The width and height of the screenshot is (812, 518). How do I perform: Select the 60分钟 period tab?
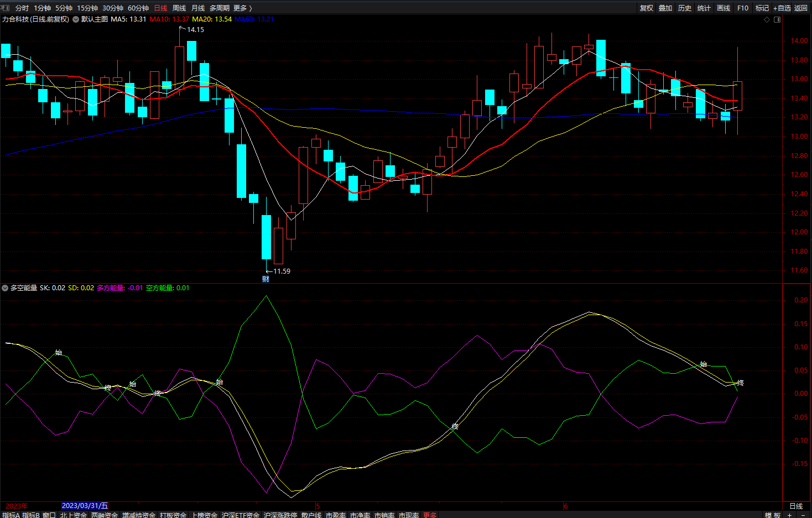pyautogui.click(x=138, y=8)
